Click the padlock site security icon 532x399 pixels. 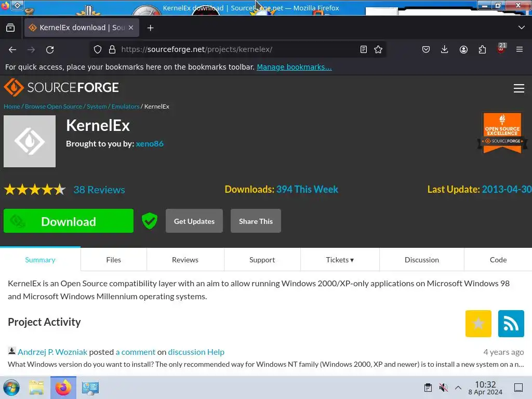click(112, 49)
